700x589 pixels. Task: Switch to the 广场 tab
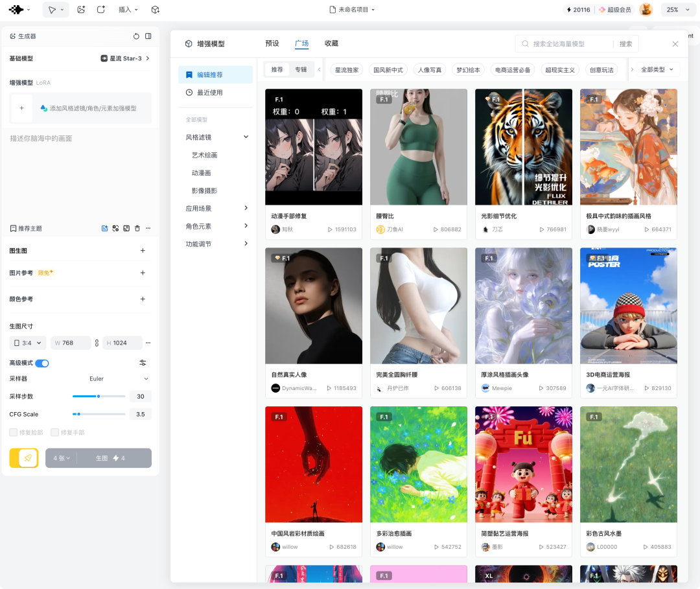(302, 43)
